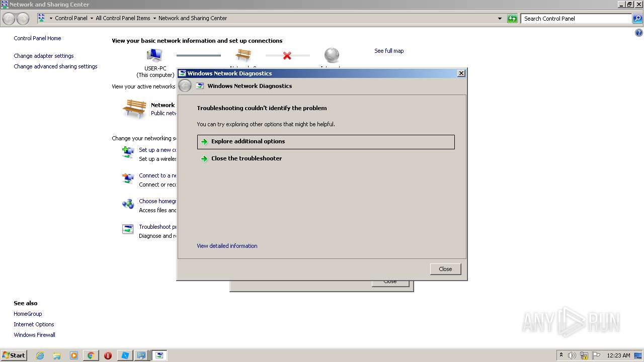Click the network warning tray icon

click(584, 355)
